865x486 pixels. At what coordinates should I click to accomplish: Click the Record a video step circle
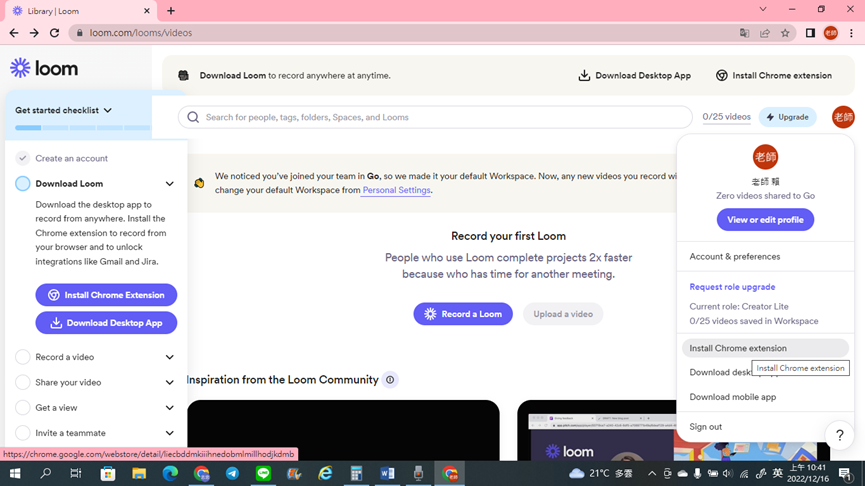tap(23, 357)
